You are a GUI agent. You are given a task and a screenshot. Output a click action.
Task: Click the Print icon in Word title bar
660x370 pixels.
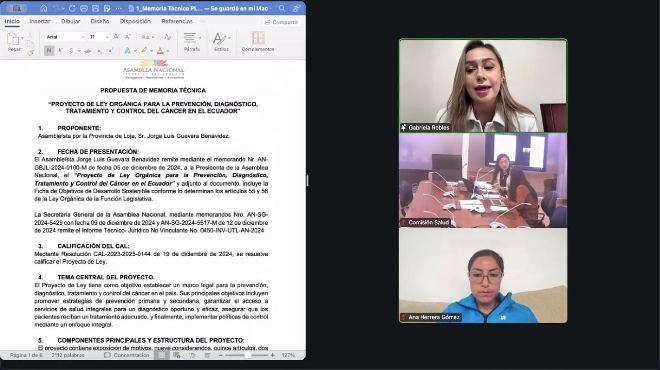pos(84,8)
